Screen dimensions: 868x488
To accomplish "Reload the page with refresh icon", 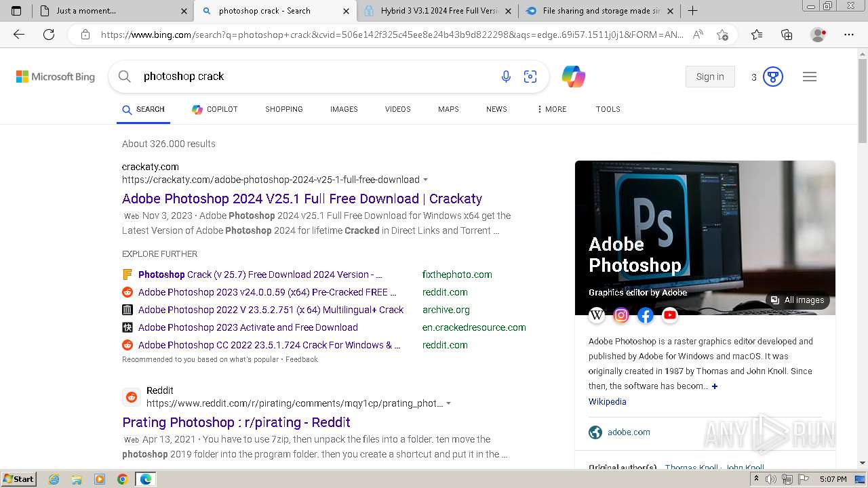I will pyautogui.click(x=49, y=35).
